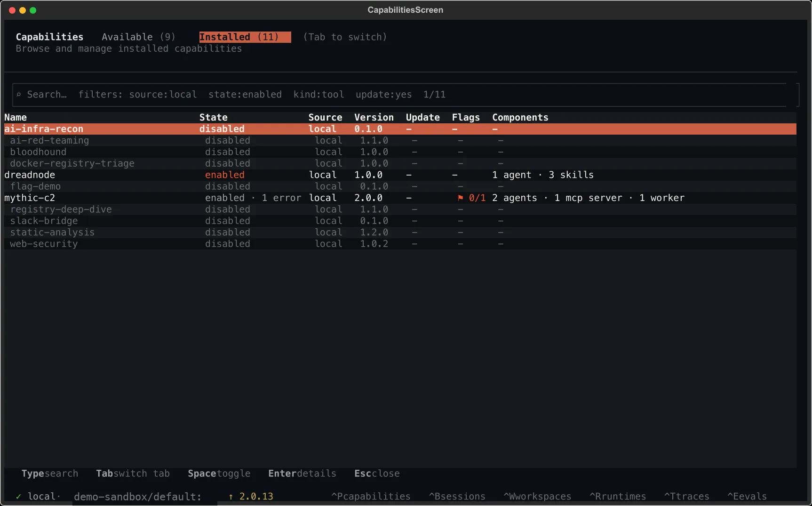Select the mythic-c2 capability

400,198
